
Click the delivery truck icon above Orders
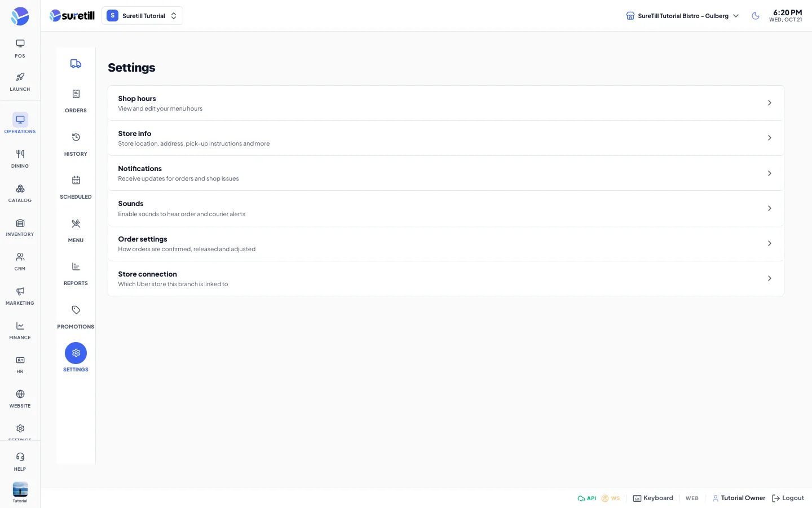(76, 64)
